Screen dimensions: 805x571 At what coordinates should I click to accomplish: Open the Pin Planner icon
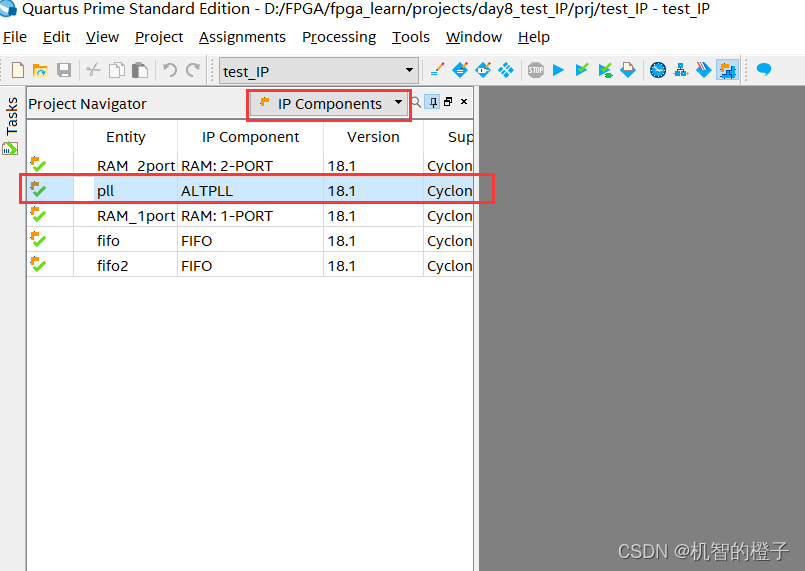460,70
